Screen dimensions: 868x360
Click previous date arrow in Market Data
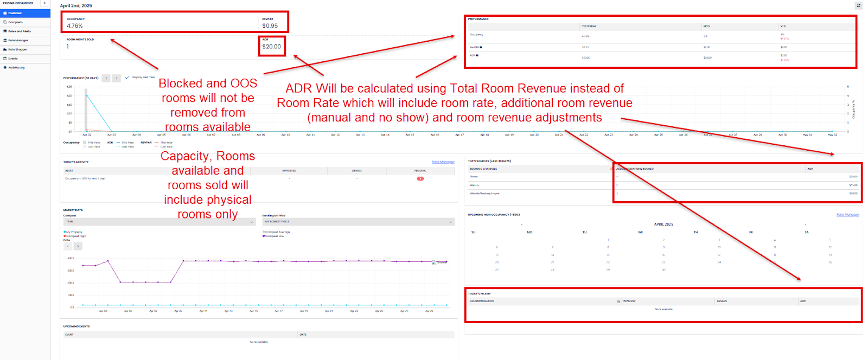(x=68, y=246)
